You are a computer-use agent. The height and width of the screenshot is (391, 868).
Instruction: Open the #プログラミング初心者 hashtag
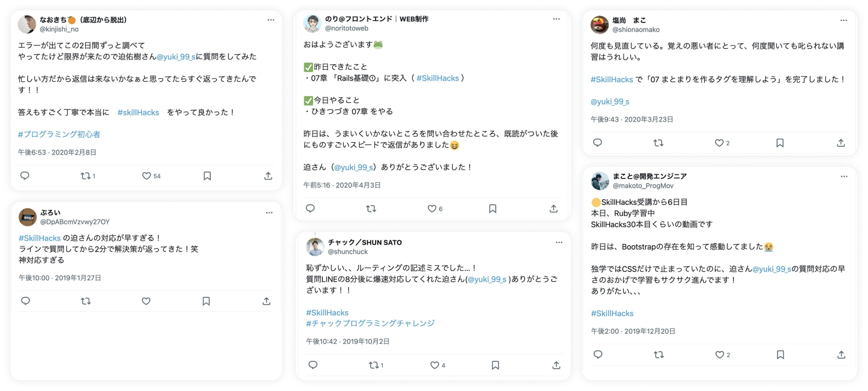(59, 134)
